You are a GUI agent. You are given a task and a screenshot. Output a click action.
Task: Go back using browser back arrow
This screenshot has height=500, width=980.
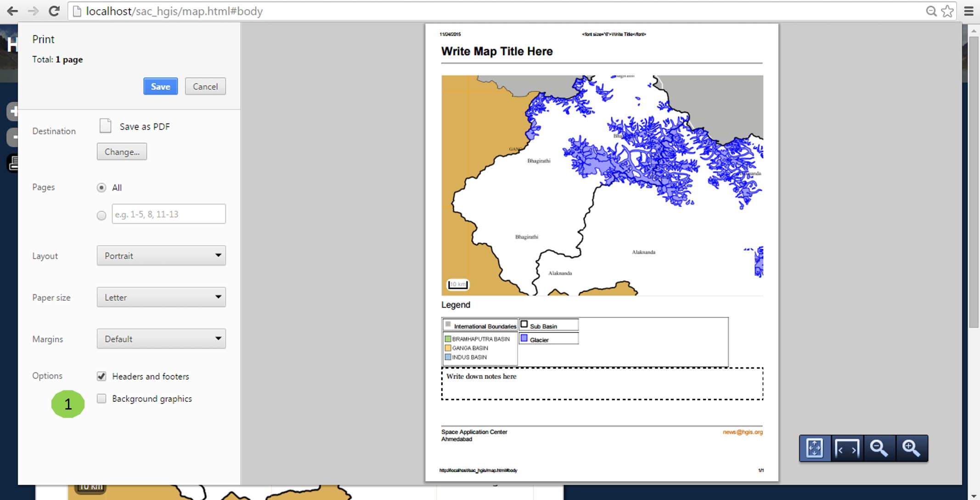(x=12, y=11)
